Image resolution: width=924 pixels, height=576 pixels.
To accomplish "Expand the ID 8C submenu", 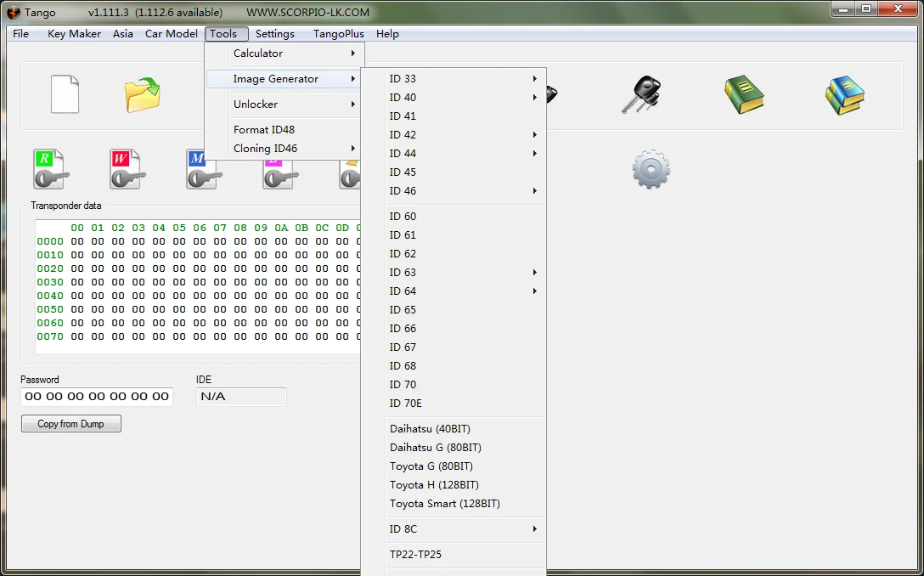I will (454, 528).
